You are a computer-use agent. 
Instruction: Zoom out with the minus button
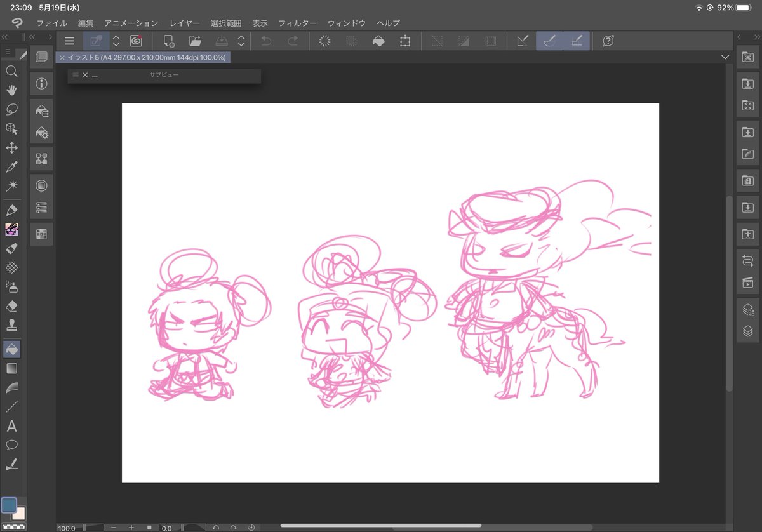tap(113, 528)
